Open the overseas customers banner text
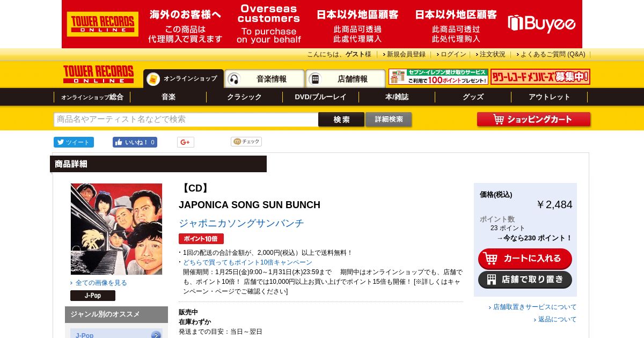Viewport: 644px width, 338px height. click(x=268, y=24)
